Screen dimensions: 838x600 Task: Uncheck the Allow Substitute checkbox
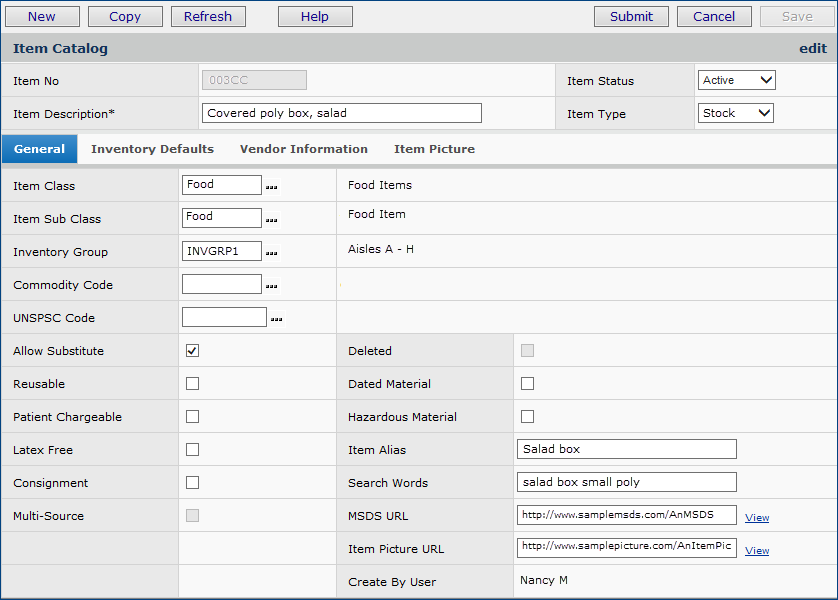192,351
